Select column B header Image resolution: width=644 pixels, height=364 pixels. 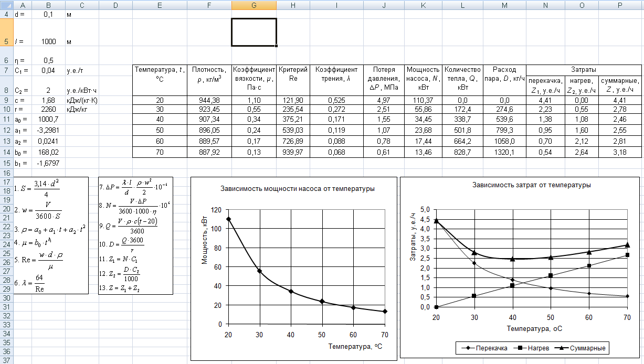48,5
